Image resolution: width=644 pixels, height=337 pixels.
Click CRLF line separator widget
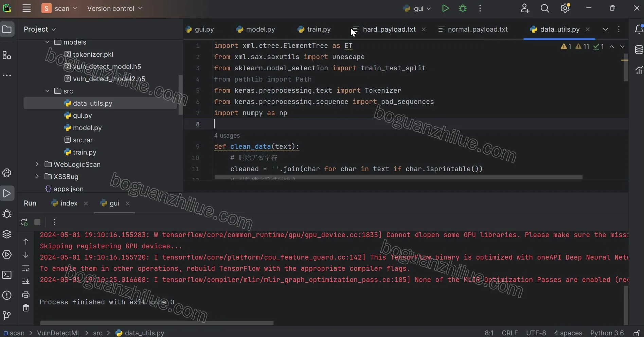pyautogui.click(x=510, y=333)
